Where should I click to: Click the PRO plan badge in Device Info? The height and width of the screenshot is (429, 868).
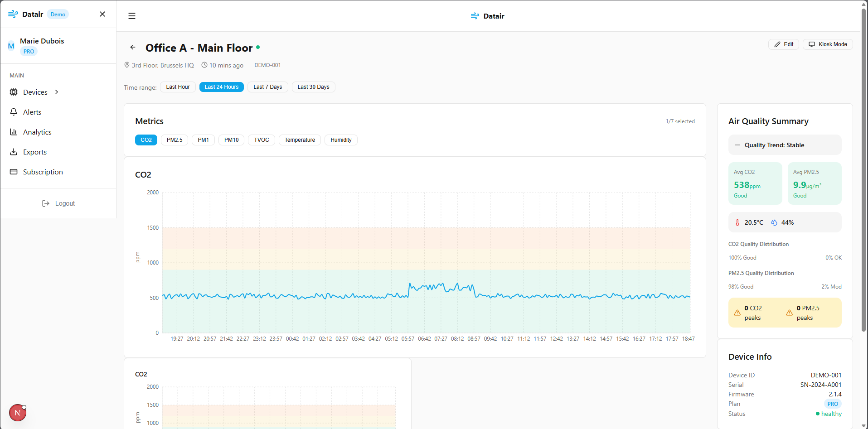click(x=833, y=404)
